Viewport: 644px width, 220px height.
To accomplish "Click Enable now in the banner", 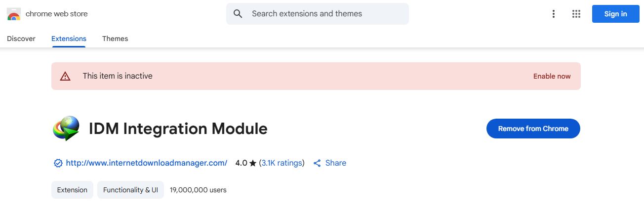I will pyautogui.click(x=552, y=76).
